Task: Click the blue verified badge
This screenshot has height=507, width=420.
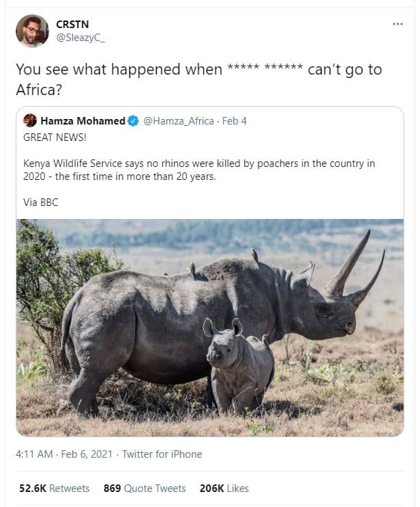Action: [x=133, y=121]
